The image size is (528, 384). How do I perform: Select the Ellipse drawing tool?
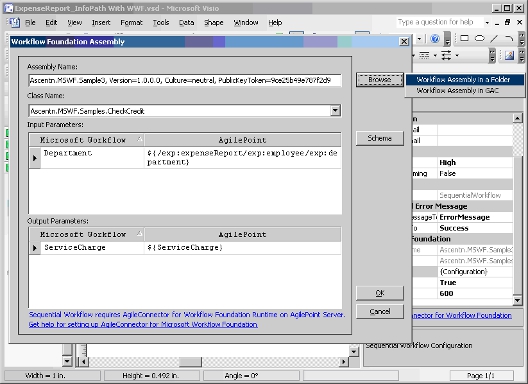coord(480,38)
